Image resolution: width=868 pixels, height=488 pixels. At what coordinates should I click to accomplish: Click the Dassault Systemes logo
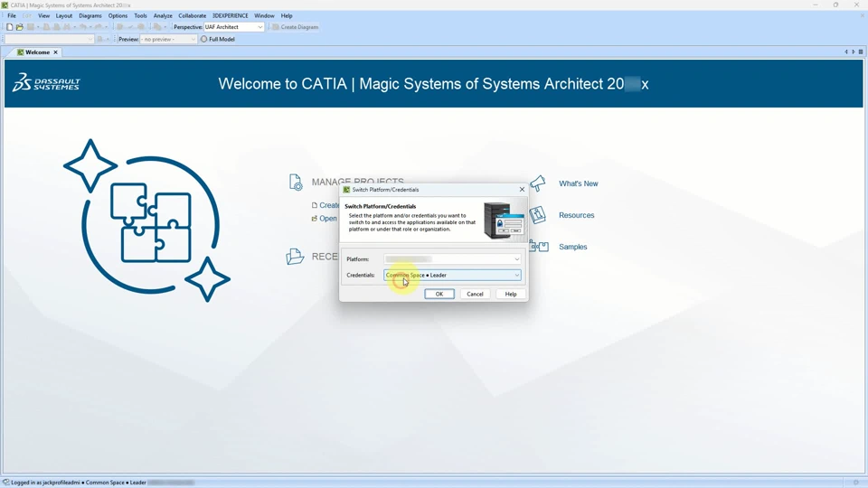pyautogui.click(x=46, y=82)
